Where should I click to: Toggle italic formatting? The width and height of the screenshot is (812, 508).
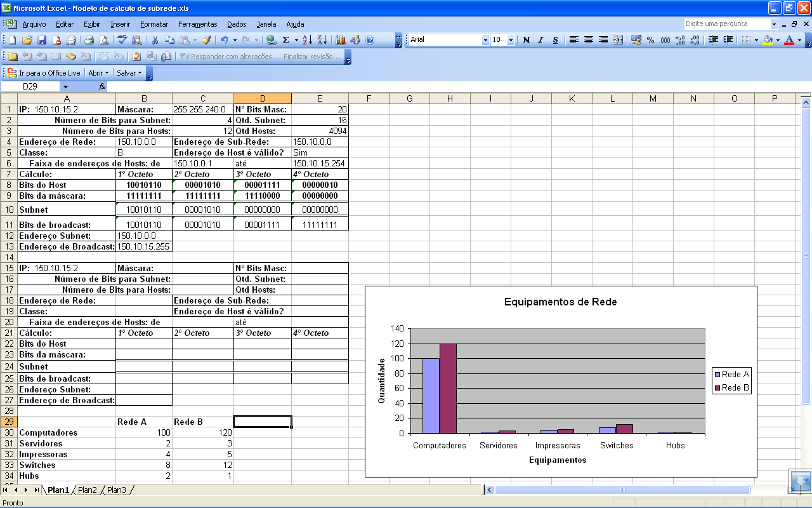click(x=540, y=40)
